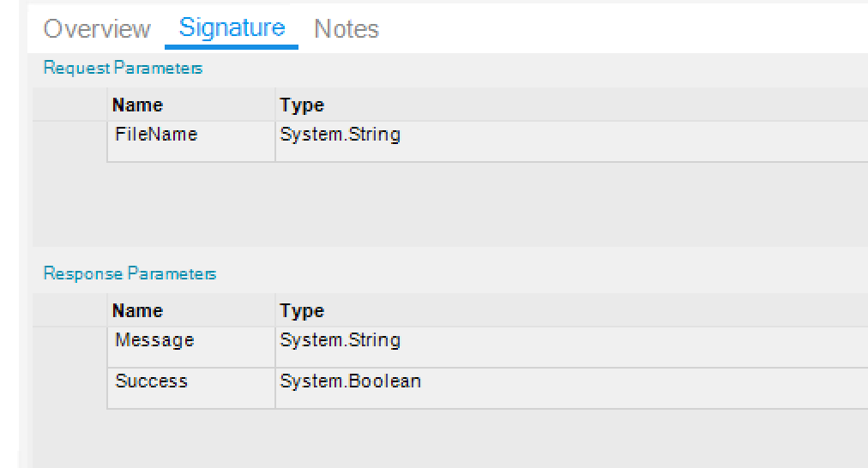Screen dimensions: 868x468
Task: Select the Success row via its row header
Action: (x=70, y=388)
